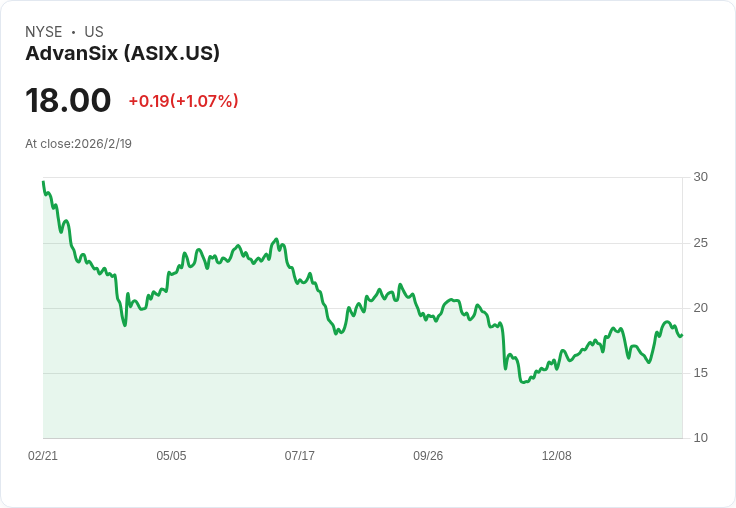Pick the 12/08 date marker
The height and width of the screenshot is (508, 736).
556,456
